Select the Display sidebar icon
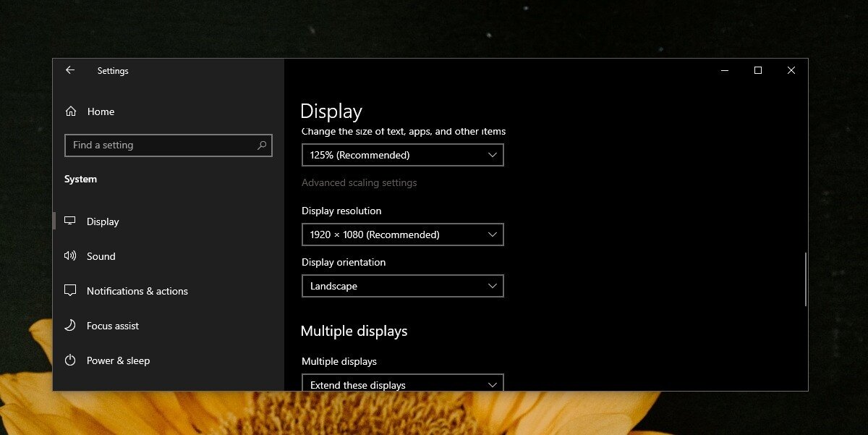868x435 pixels. click(70, 221)
